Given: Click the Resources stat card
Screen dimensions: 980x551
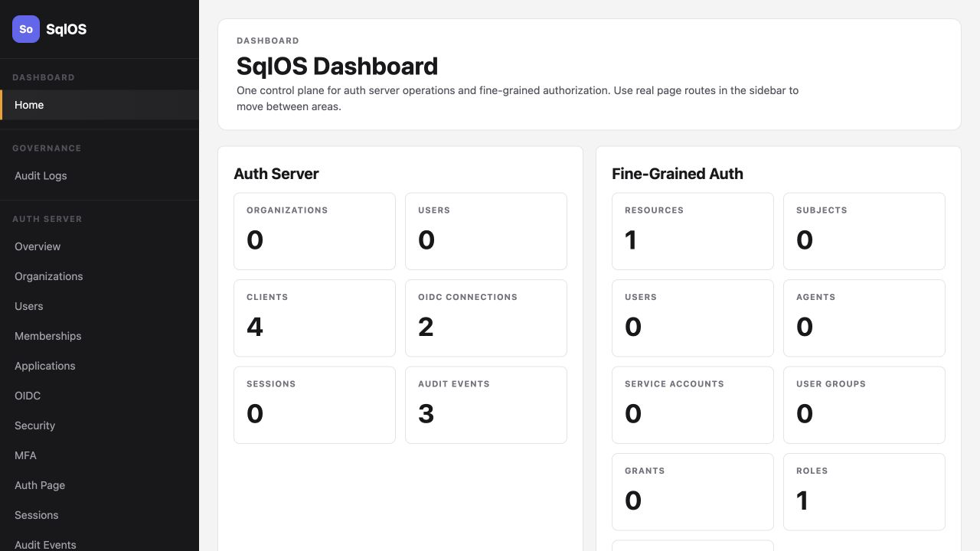Looking at the screenshot, I should coord(693,231).
